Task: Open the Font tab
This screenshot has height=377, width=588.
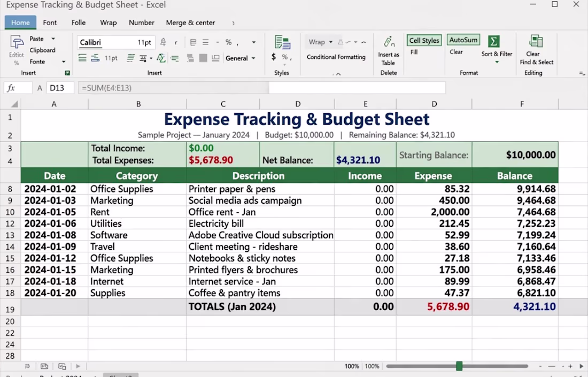Action: [x=50, y=22]
